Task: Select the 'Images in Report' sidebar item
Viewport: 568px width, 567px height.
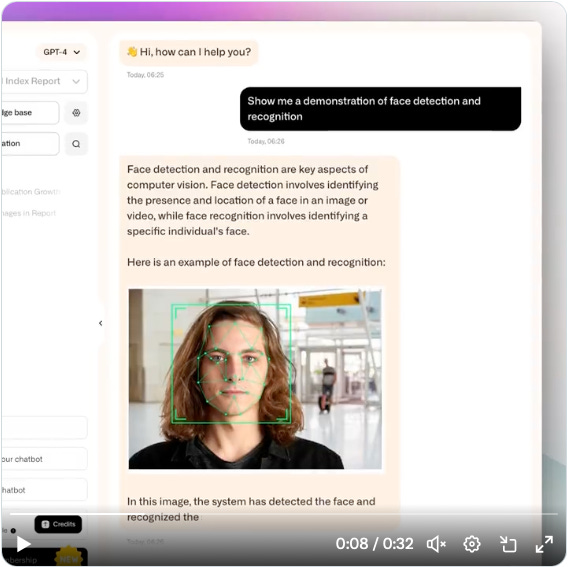Action: coord(29,213)
